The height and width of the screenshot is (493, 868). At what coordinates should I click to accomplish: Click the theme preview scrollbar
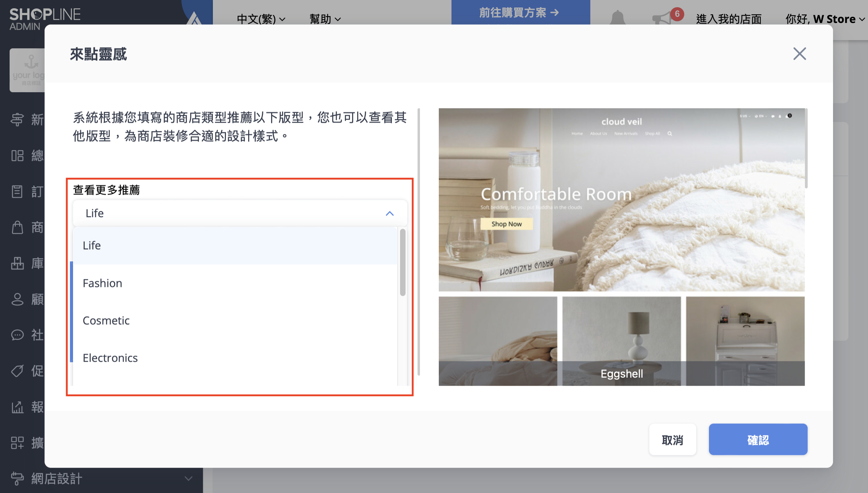click(x=806, y=148)
